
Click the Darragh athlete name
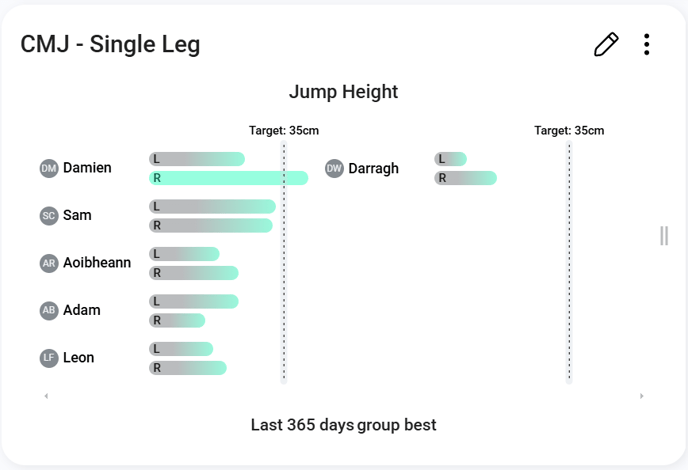[x=373, y=168]
